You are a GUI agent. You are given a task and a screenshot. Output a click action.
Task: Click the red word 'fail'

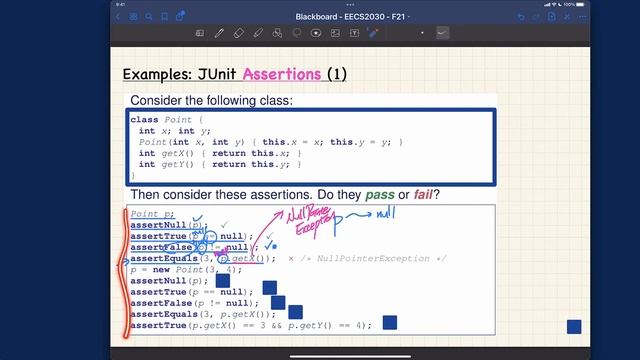coord(423,194)
